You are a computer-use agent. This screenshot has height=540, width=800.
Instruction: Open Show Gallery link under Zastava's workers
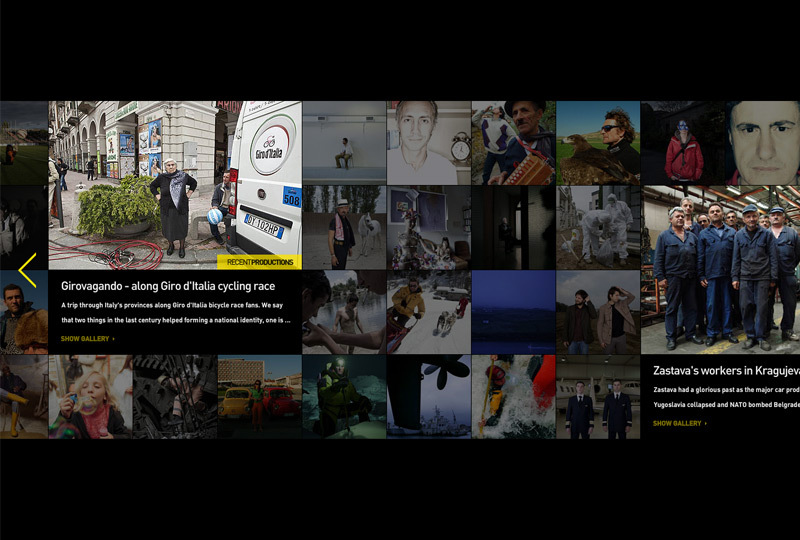click(x=680, y=423)
